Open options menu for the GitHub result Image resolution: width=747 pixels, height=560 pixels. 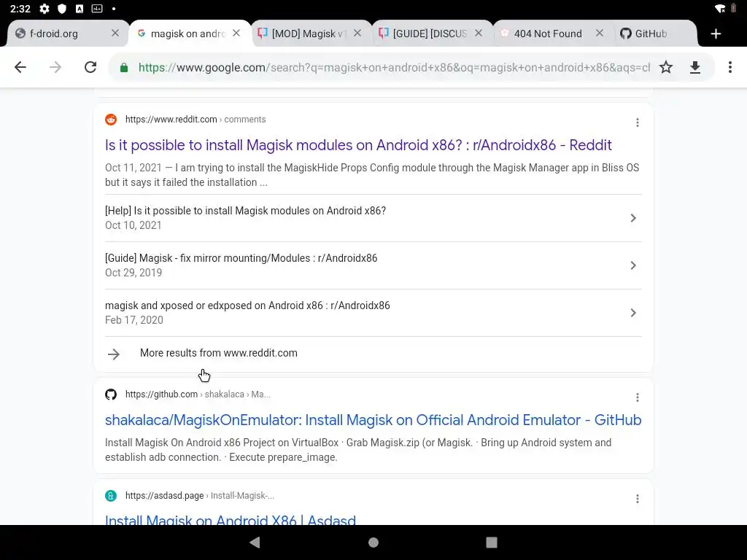click(637, 397)
